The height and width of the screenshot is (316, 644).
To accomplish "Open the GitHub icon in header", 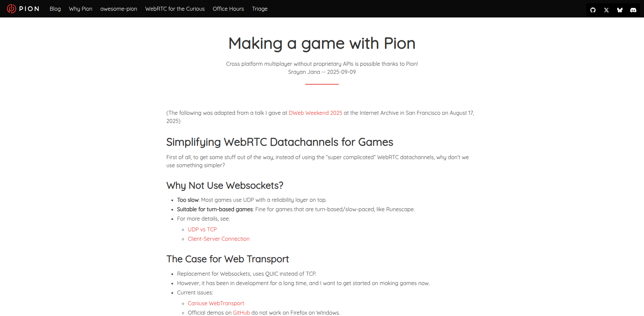I will pos(593,10).
